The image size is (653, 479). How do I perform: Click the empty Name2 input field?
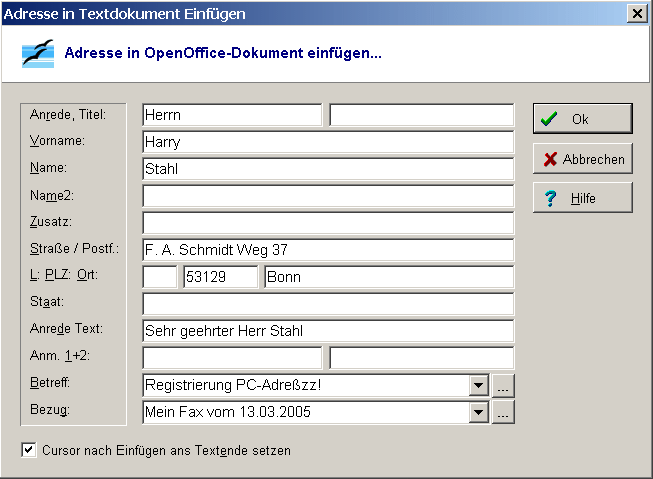[328, 196]
